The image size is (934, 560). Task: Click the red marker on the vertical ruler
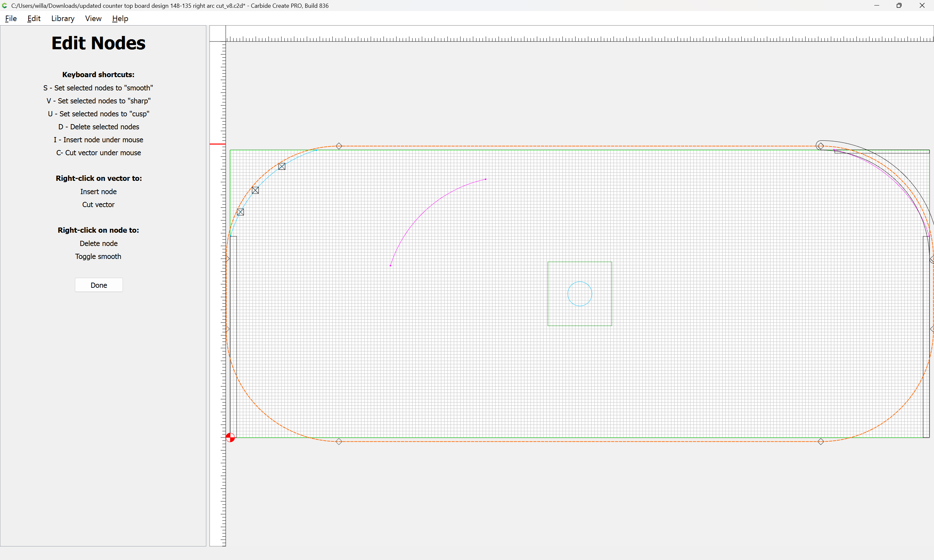pos(218,144)
